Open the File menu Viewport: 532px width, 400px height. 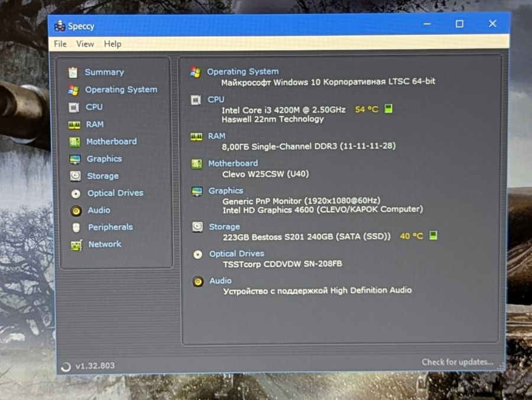coord(60,44)
